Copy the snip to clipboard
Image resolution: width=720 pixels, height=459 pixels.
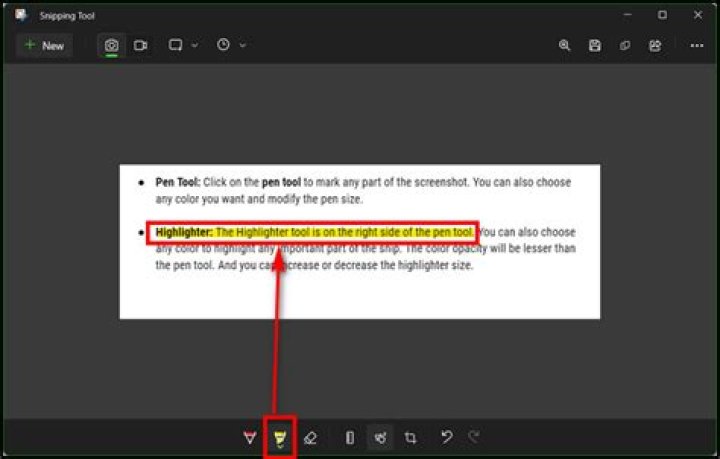(x=625, y=46)
